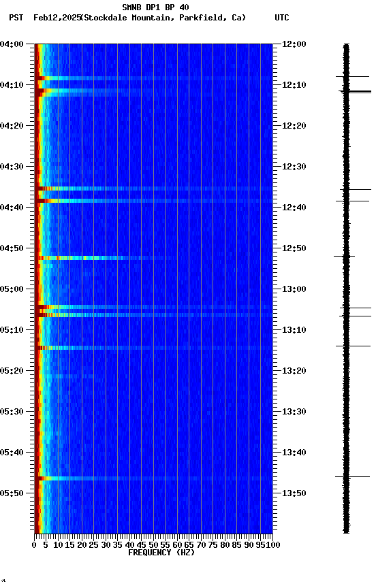Click the '12:50' UTC time label
Screen dimensions: 376x588
click(x=294, y=248)
